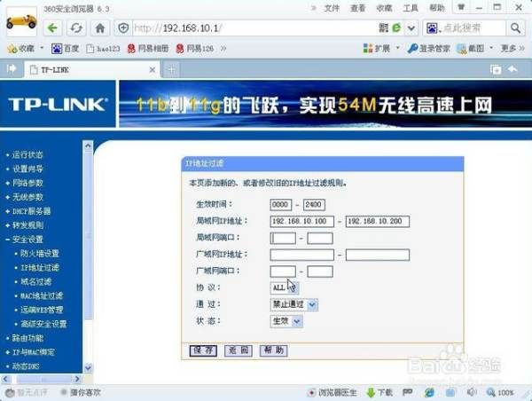Open 设置向导 in router menu
The image size is (532, 401).
pos(27,169)
